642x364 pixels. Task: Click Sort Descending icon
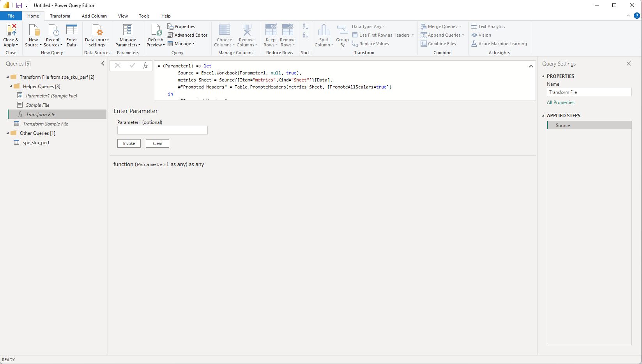click(305, 35)
